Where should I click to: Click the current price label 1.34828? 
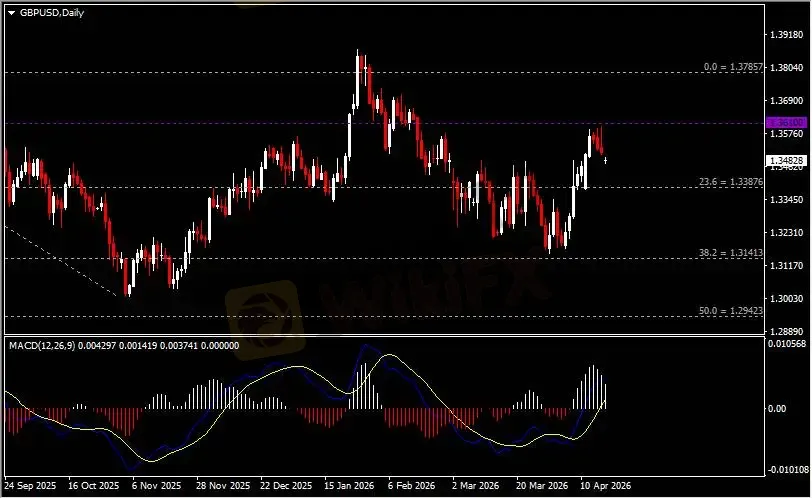785,160
